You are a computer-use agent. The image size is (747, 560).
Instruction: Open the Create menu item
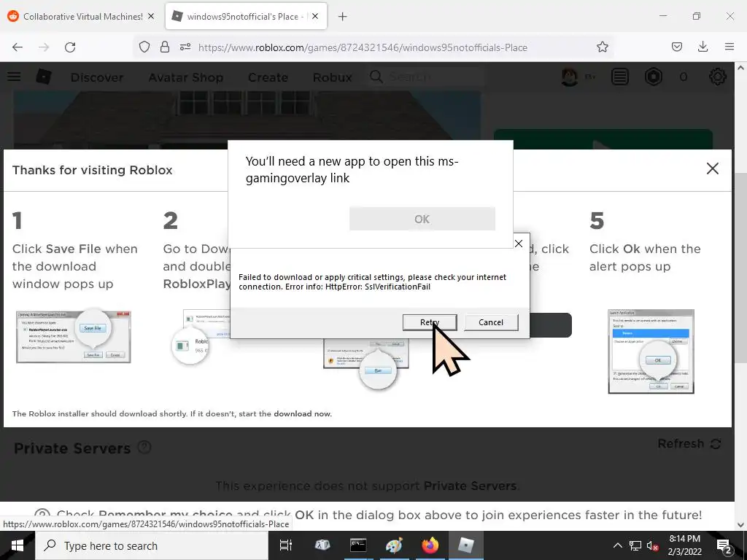click(x=268, y=77)
